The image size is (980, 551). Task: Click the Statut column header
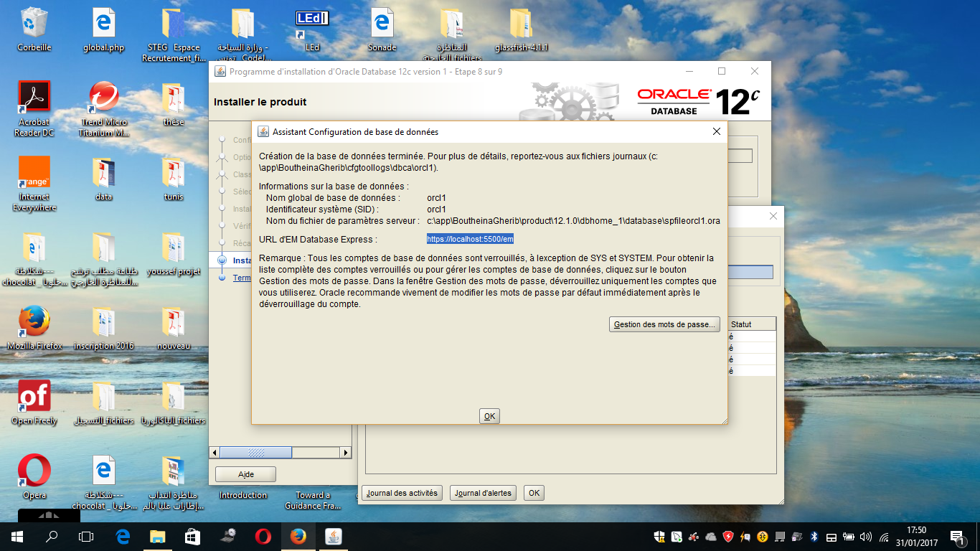pos(752,324)
